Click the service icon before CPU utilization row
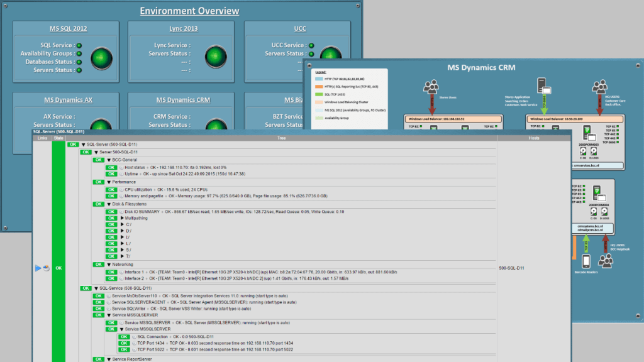Viewport: 644px width, 362px height. pos(121,190)
